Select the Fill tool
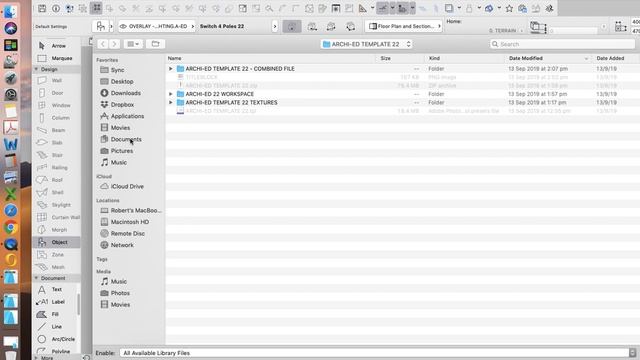The width and height of the screenshot is (640, 360). pyautogui.click(x=56, y=314)
